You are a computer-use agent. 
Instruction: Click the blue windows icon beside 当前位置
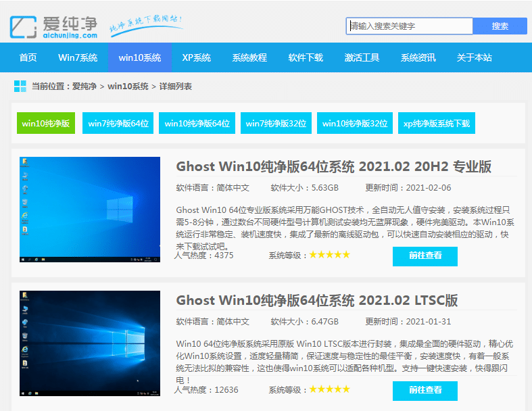tap(20, 87)
